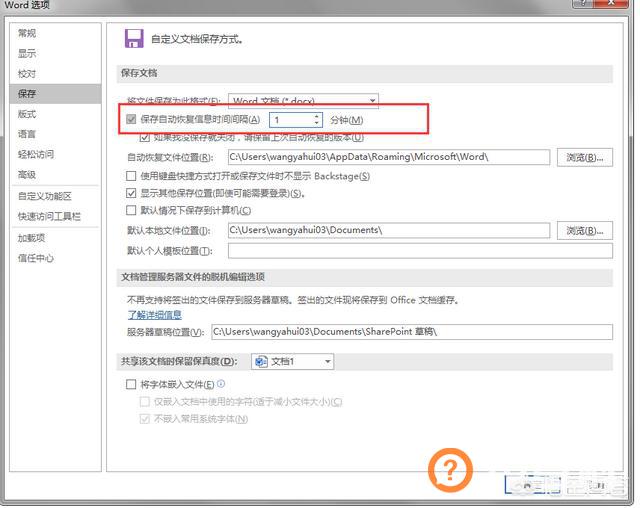Increase AutoRecover minutes with up arrow
640x508 pixels.
tap(317, 116)
